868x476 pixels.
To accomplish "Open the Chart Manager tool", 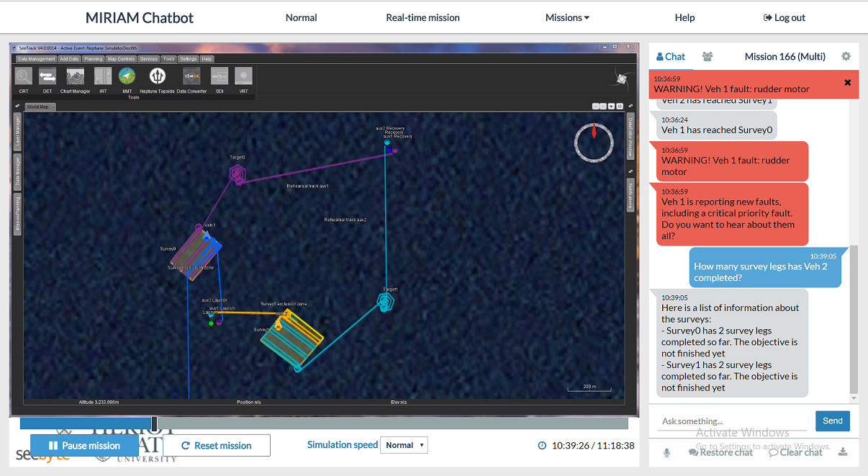I will tap(76, 77).
